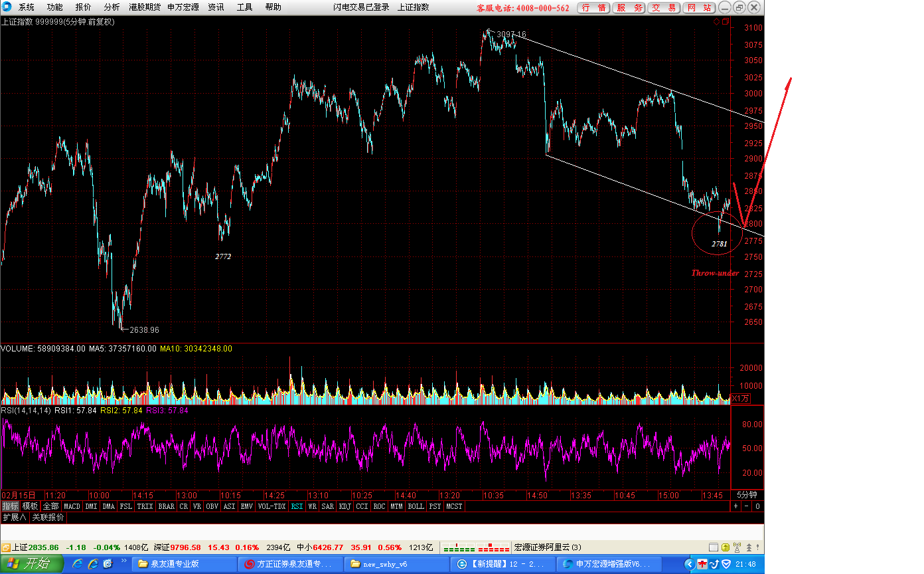Image resolution: width=924 pixels, height=574 pixels.
Task: Open the 港股期货 menu
Action: coord(145,7)
